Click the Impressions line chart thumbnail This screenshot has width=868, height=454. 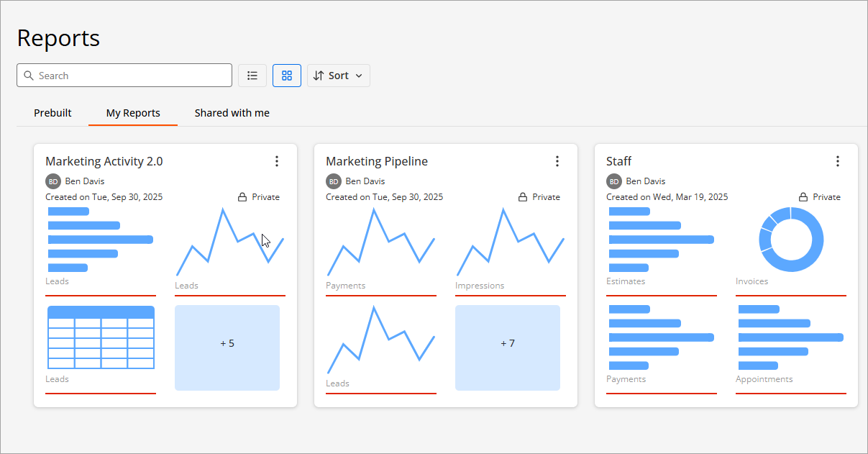coord(511,242)
